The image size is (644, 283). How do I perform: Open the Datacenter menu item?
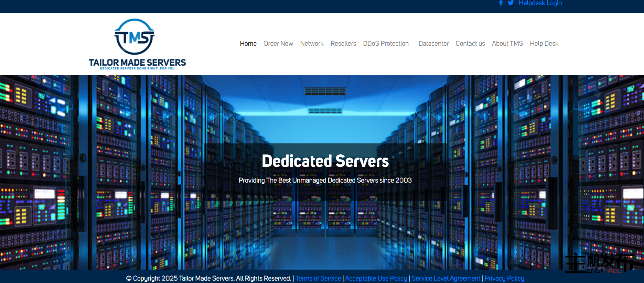[433, 44]
